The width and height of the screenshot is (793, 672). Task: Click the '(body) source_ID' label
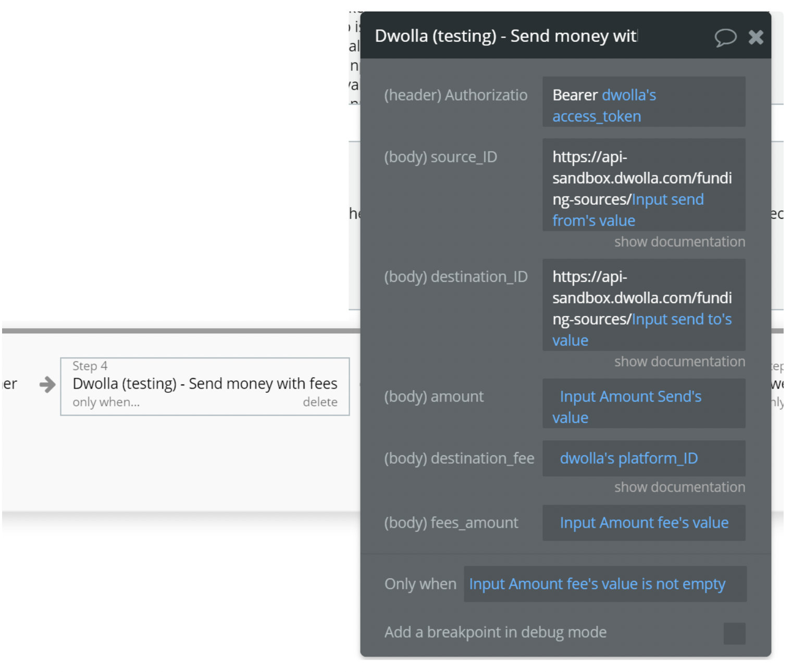(x=441, y=157)
